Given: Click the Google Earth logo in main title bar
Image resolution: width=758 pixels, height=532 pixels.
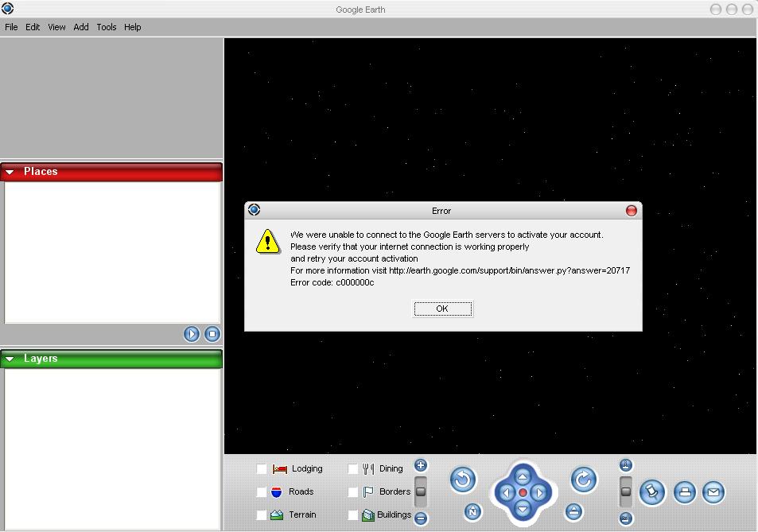Looking at the screenshot, I should (8, 8).
